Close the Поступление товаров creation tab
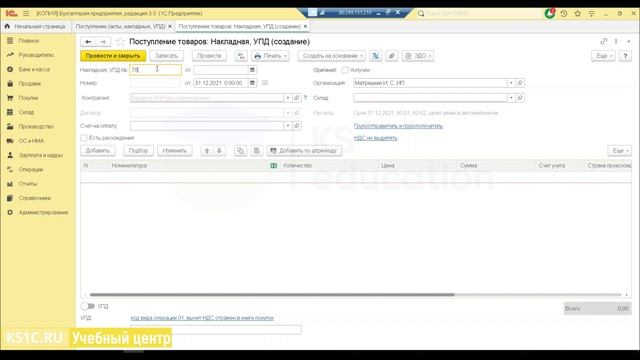The width and height of the screenshot is (640, 360). click(x=305, y=27)
